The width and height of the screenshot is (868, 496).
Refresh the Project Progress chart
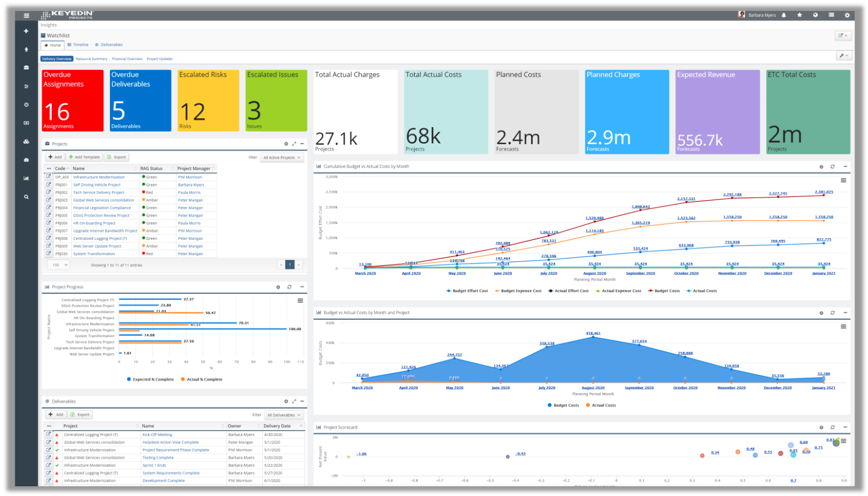[289, 287]
